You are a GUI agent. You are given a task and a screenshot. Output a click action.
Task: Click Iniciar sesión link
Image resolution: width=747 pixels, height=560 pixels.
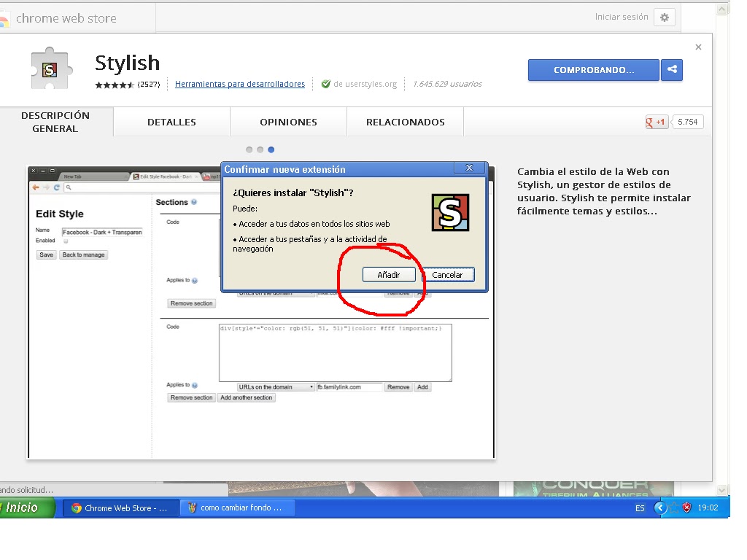(622, 17)
